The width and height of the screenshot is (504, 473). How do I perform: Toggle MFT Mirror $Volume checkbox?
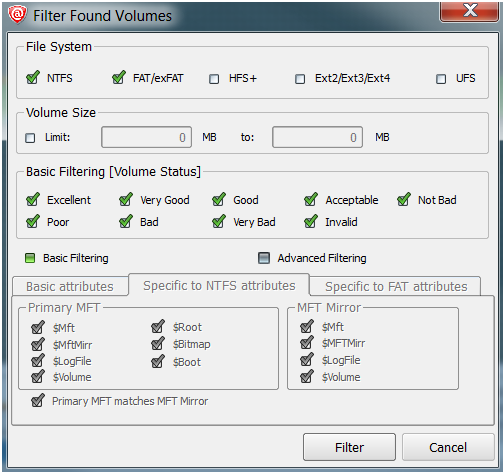[307, 377]
